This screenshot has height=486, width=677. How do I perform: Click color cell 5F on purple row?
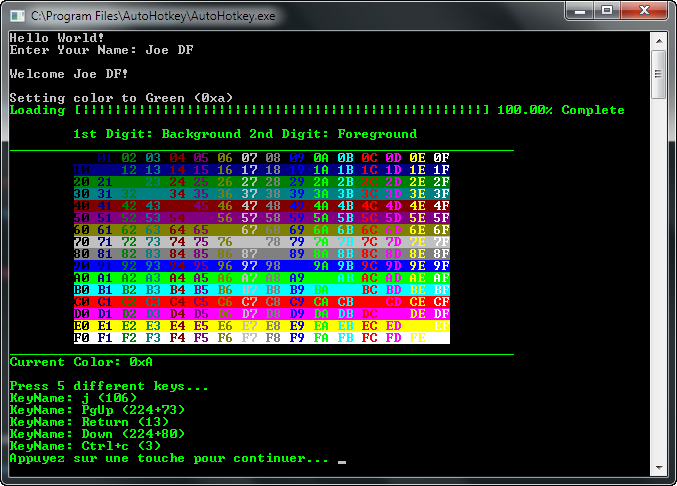coord(441,218)
